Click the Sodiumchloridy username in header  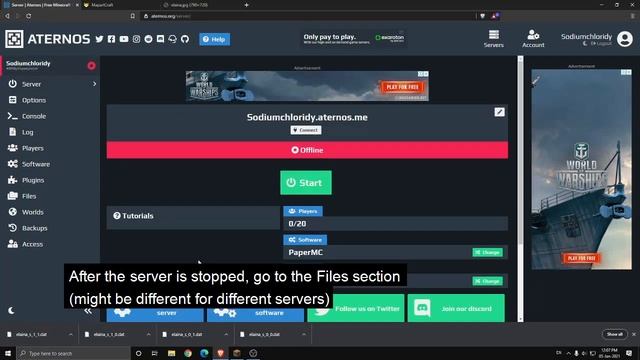tap(586, 36)
